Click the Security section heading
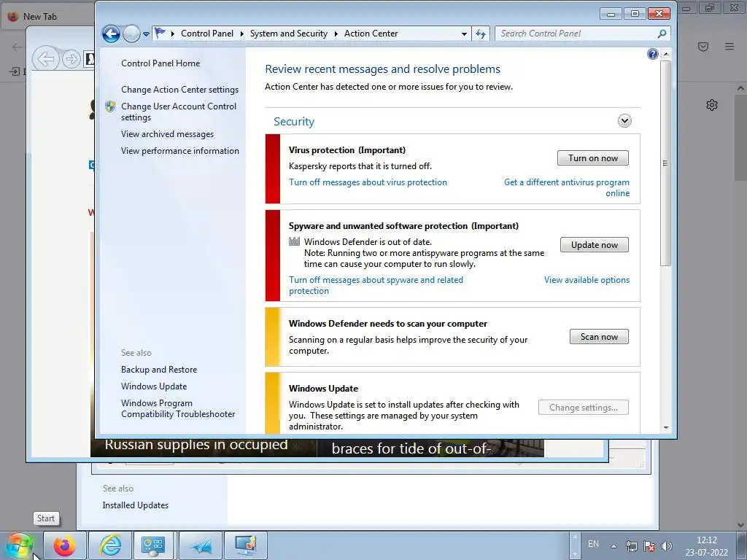747x560 pixels. click(294, 122)
